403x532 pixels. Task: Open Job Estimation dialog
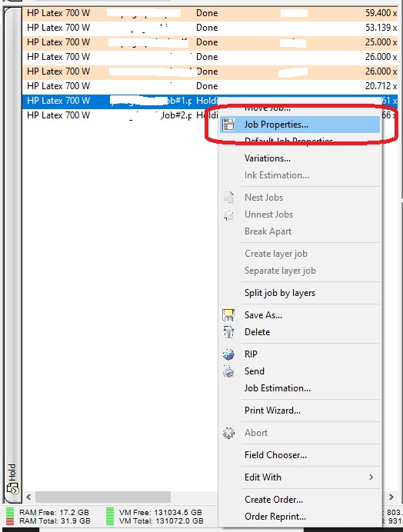[x=278, y=387]
